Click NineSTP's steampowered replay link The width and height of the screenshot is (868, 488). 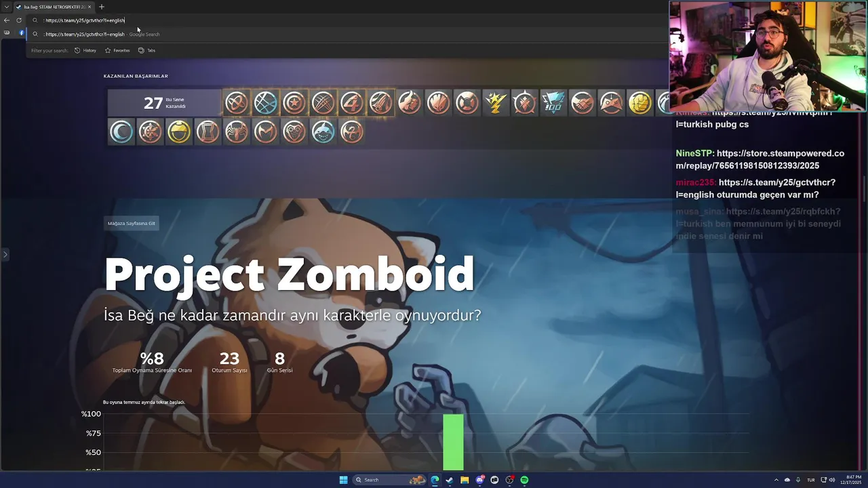(760, 159)
